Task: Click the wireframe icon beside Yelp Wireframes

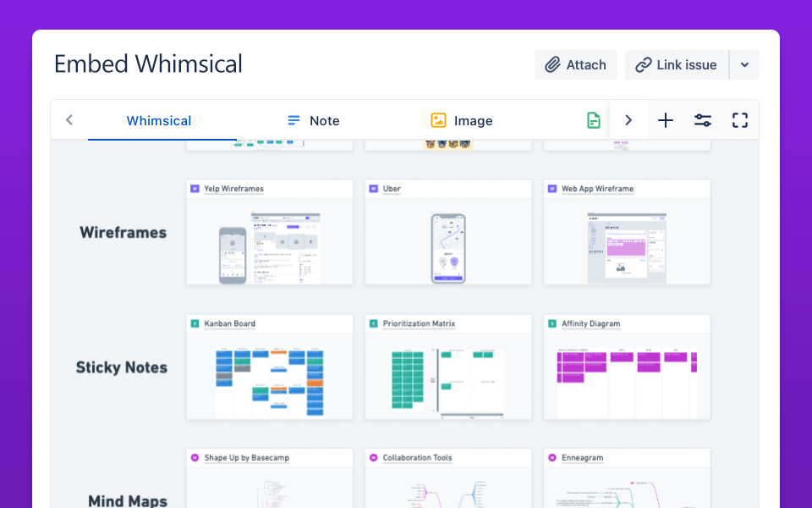Action: point(195,189)
